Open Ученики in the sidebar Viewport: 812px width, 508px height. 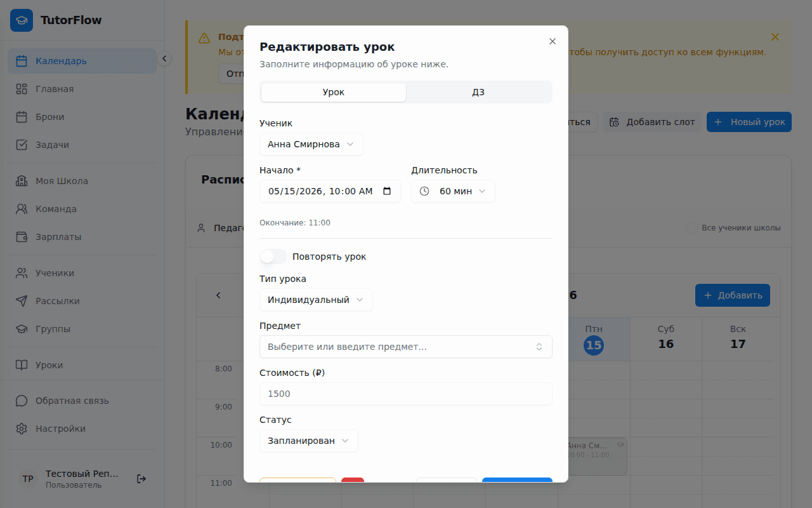tap(82, 273)
